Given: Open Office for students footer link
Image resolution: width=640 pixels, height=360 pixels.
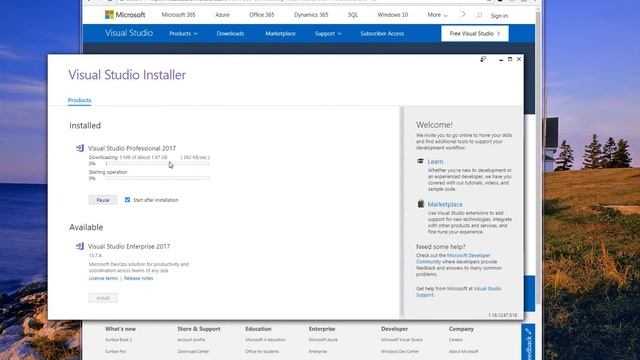Looking at the screenshot, I should (x=262, y=351).
